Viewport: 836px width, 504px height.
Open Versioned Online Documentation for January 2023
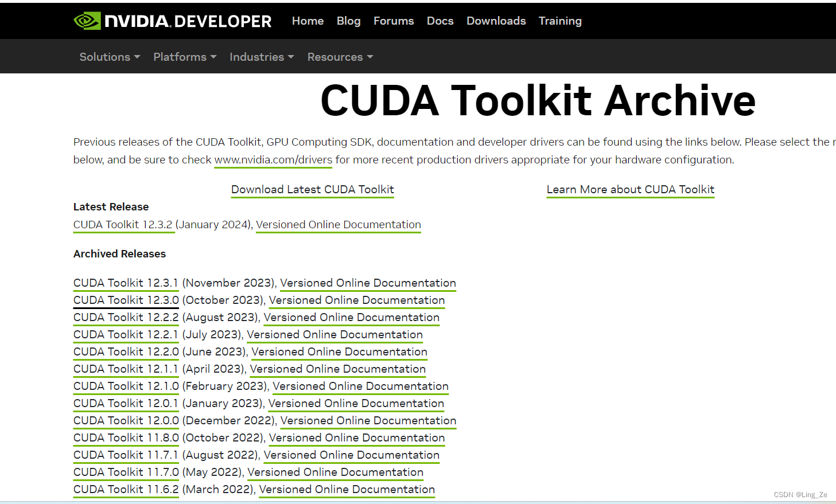point(356,404)
